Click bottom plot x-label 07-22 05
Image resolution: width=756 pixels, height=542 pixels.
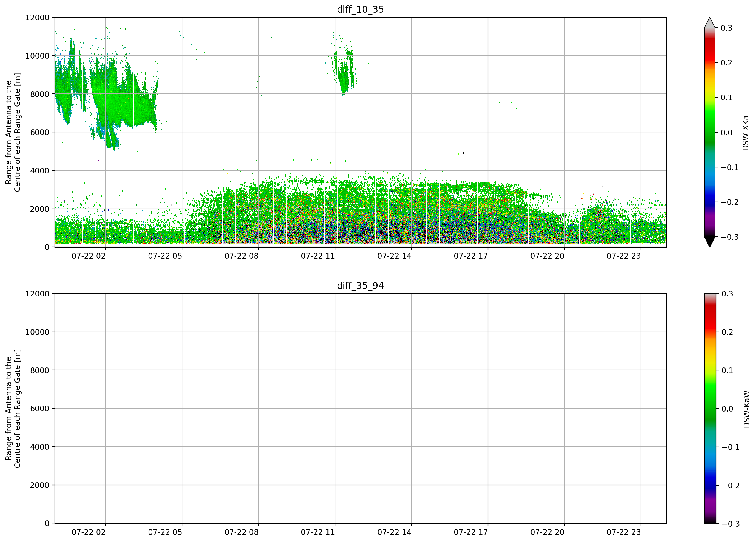click(x=165, y=532)
